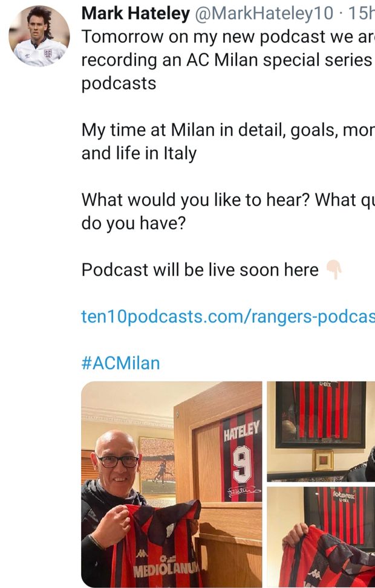View the large photo of man holding shirt
The width and height of the screenshot is (375, 588).
tap(172, 484)
